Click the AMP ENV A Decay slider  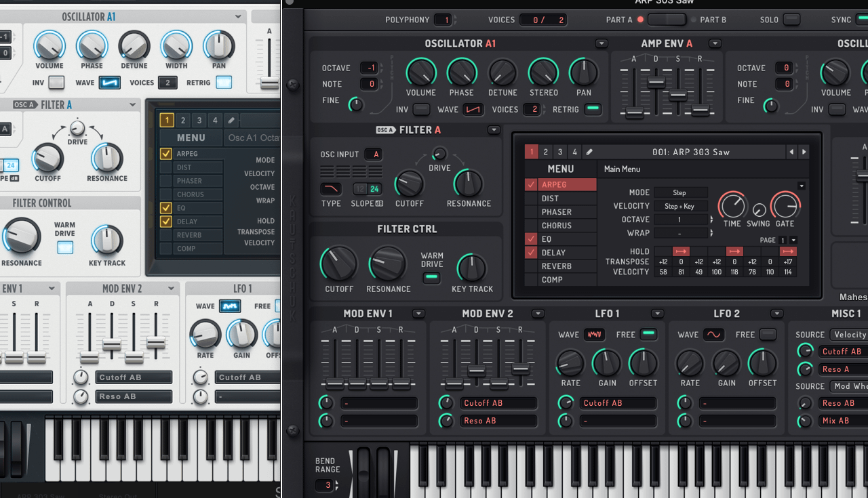click(656, 83)
